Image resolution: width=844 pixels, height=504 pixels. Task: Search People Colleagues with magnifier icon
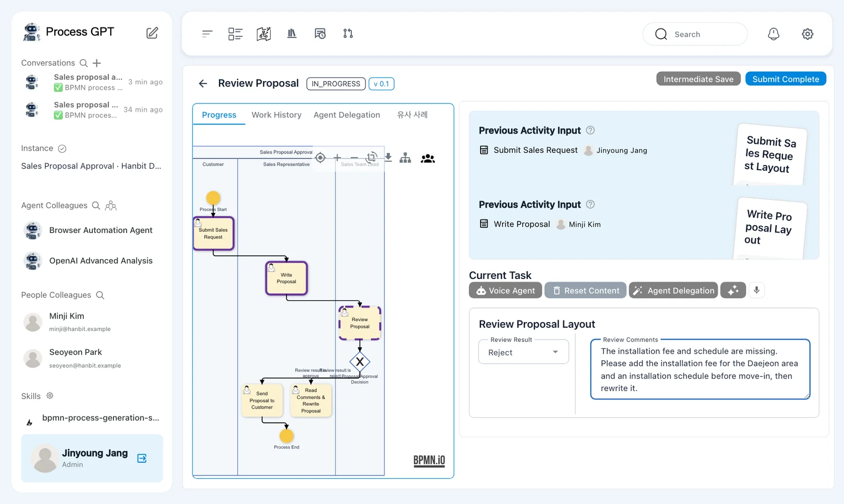pos(100,295)
